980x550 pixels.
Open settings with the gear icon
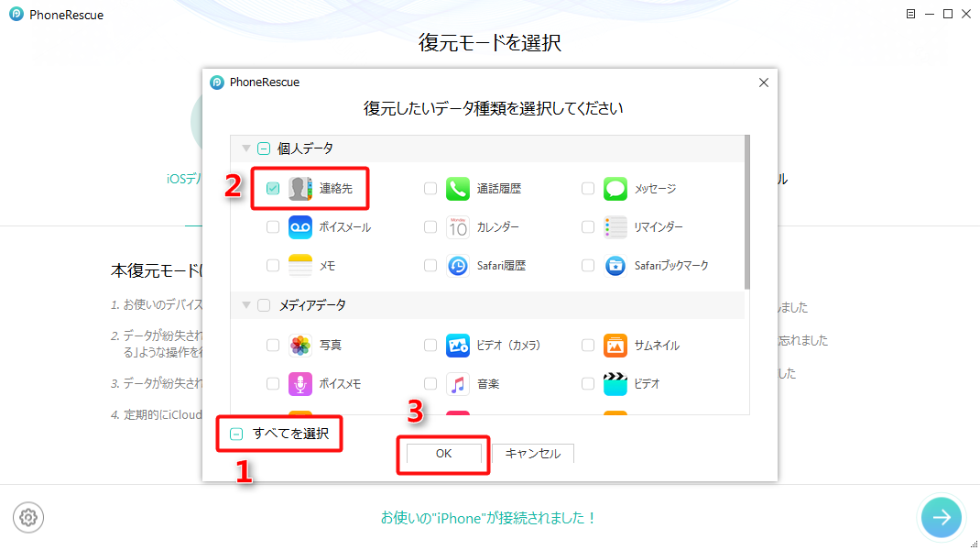coord(28,518)
